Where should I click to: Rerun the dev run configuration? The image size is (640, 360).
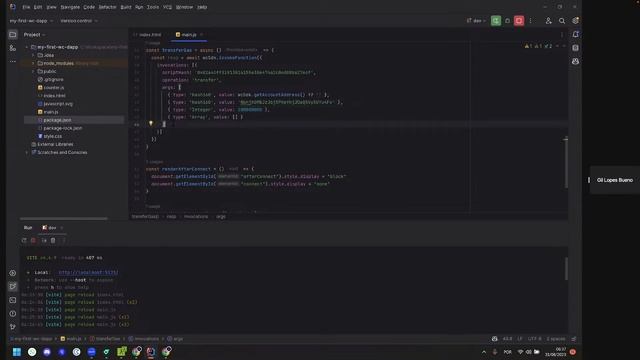tap(24, 240)
